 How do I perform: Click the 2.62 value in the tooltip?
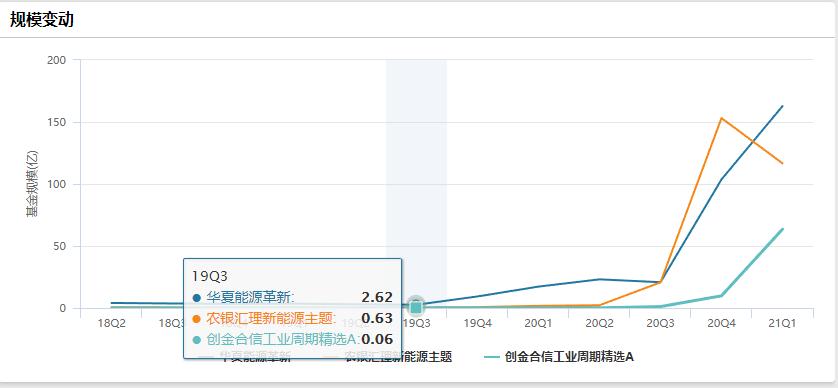point(377,298)
